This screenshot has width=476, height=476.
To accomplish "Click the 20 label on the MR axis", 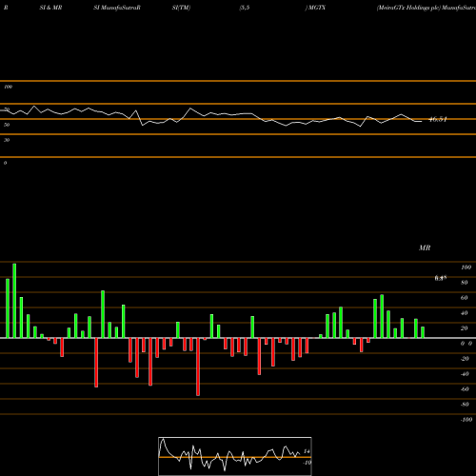I will 465,328.
